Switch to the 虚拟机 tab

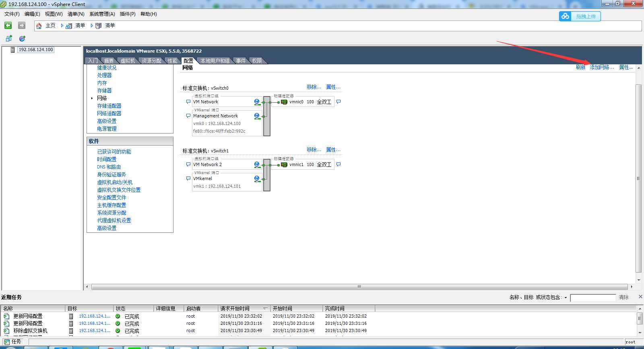click(x=128, y=61)
